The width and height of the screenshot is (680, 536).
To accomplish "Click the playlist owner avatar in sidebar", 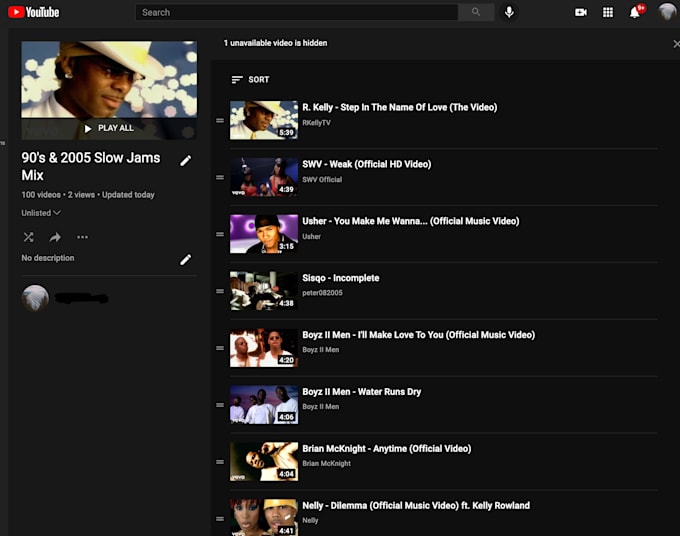I will tap(35, 298).
